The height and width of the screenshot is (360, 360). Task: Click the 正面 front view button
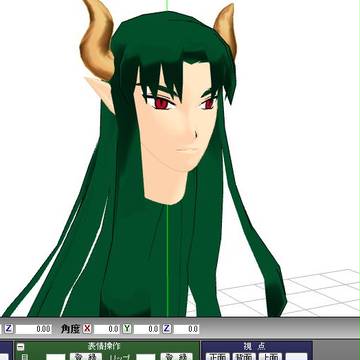coord(218,357)
